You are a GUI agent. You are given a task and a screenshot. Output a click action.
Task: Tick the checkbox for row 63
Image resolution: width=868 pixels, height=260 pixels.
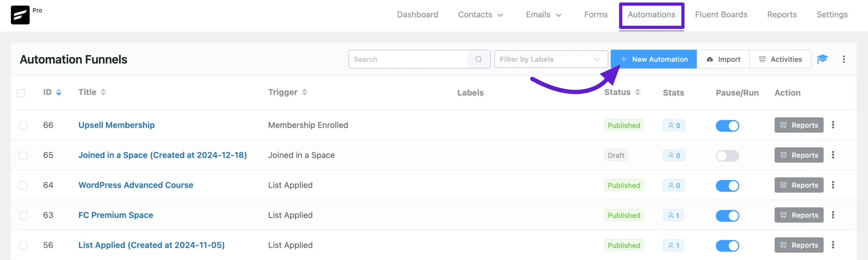point(23,216)
